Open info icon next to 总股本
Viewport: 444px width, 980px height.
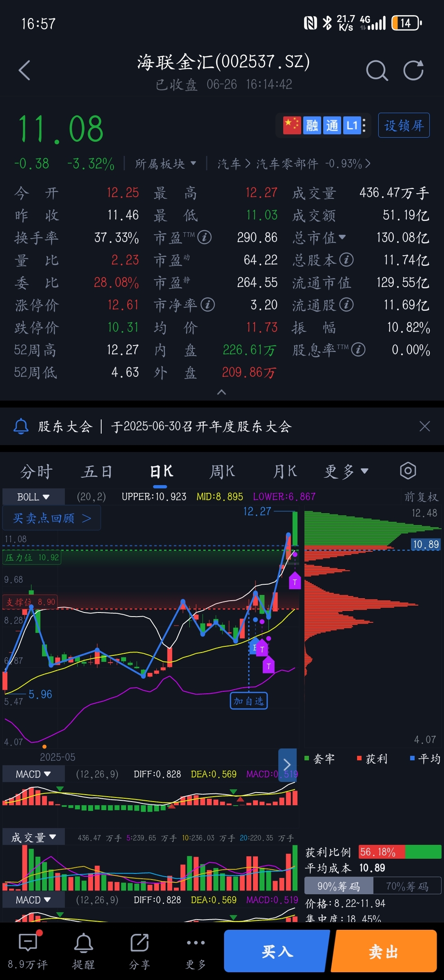[x=346, y=260]
